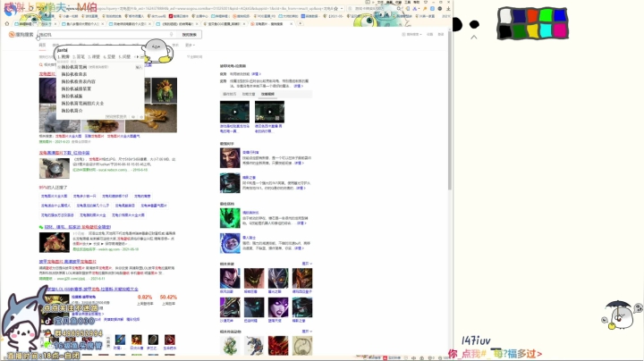Viewport: 644px width, 361px height.
Task: Click the microphone icon in the search box
Action: (x=171, y=35)
